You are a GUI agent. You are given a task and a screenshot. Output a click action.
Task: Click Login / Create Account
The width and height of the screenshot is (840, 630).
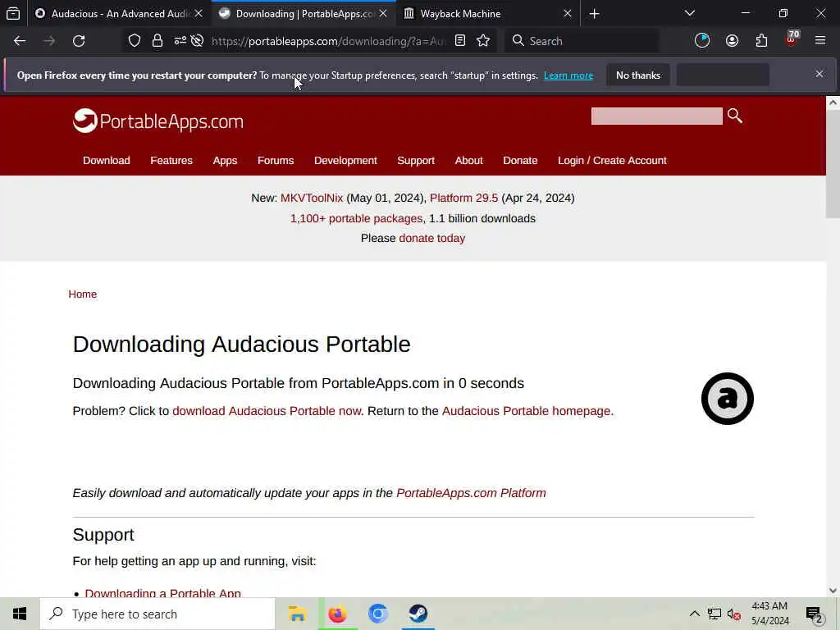612,161
